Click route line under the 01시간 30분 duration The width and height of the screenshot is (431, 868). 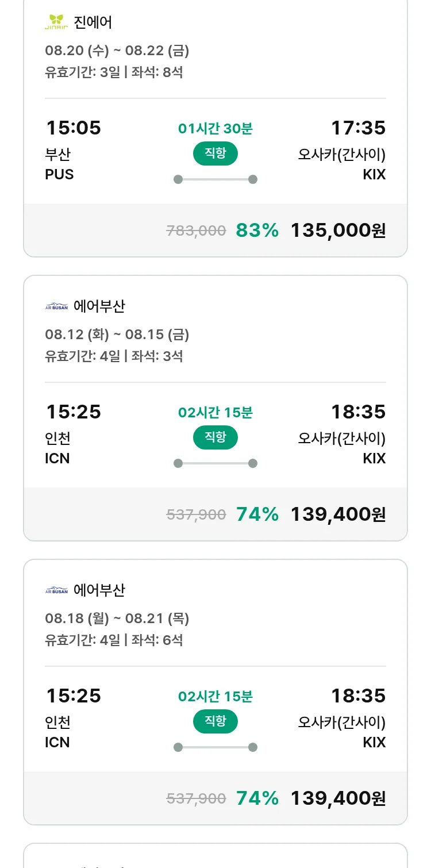[x=215, y=179]
